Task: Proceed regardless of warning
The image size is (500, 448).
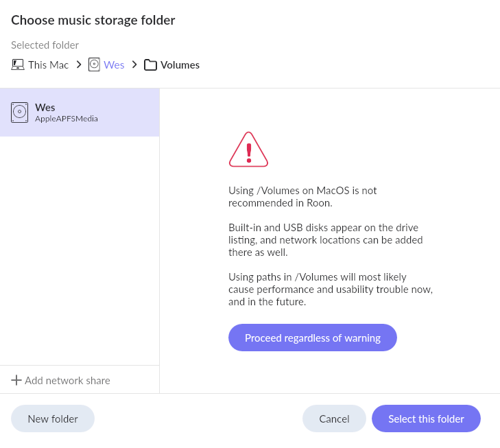Action: click(313, 338)
